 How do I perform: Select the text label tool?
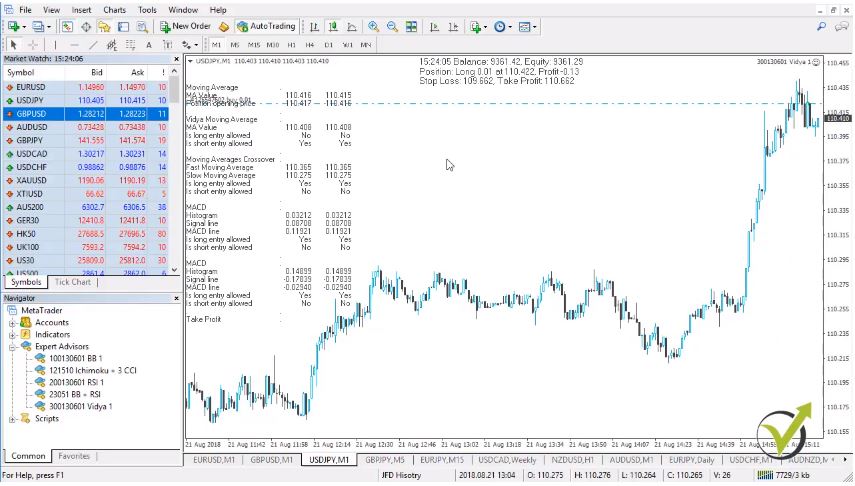pos(167,45)
